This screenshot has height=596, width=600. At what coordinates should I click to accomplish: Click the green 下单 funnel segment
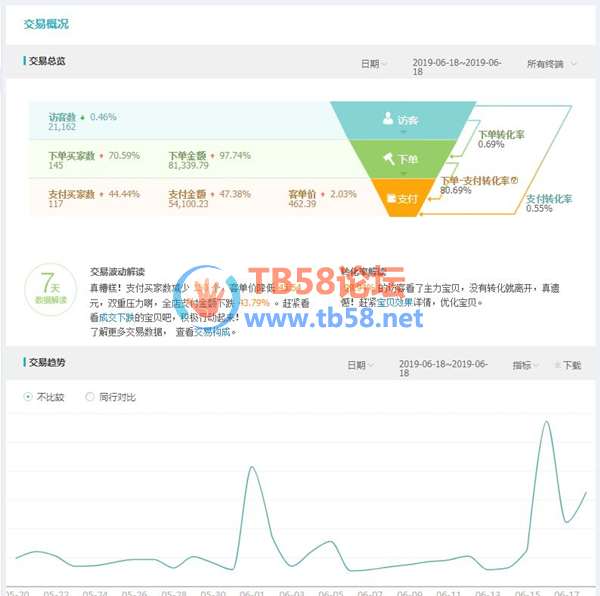click(x=402, y=159)
